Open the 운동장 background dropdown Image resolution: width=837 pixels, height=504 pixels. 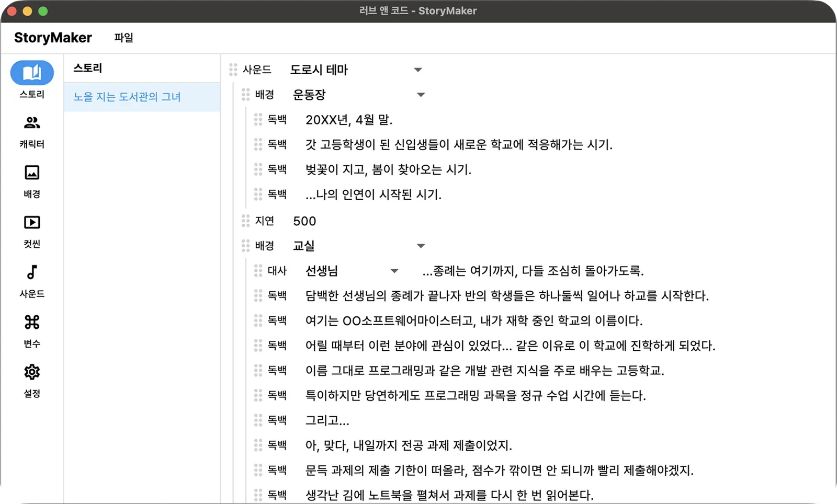pos(359,95)
